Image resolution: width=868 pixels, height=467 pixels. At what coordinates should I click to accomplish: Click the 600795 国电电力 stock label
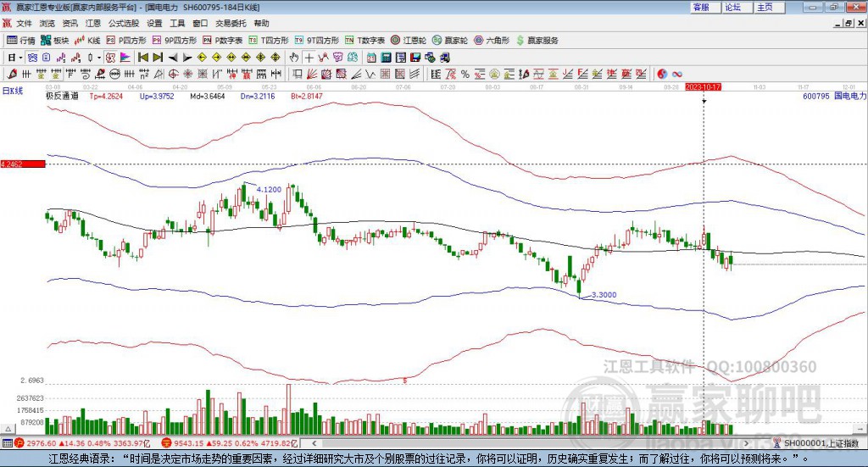(834, 96)
